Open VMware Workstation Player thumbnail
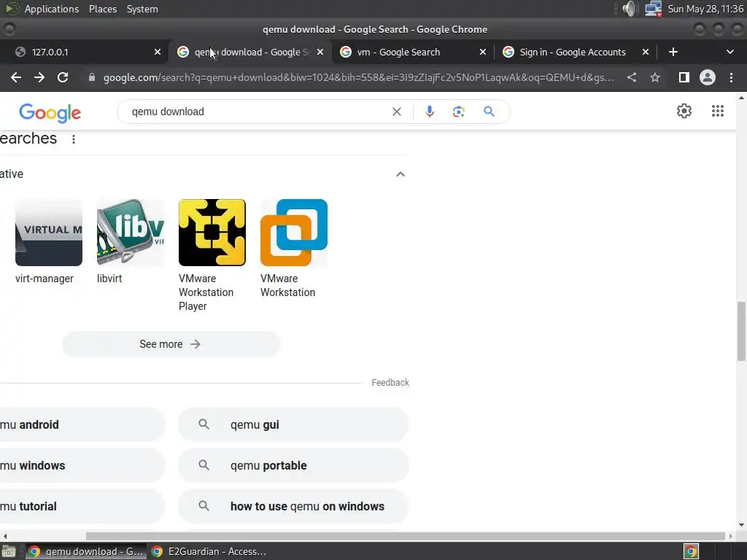Screen dimensions: 747x560 (x=212, y=233)
